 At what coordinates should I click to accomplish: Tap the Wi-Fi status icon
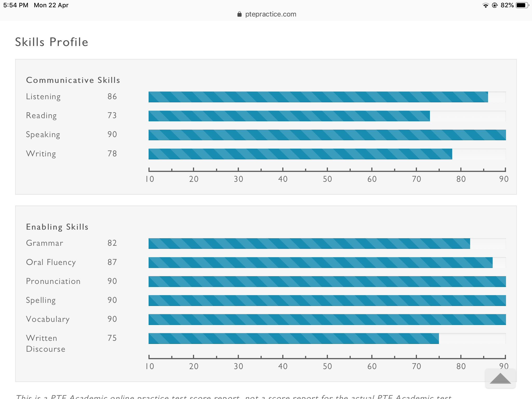pos(485,5)
